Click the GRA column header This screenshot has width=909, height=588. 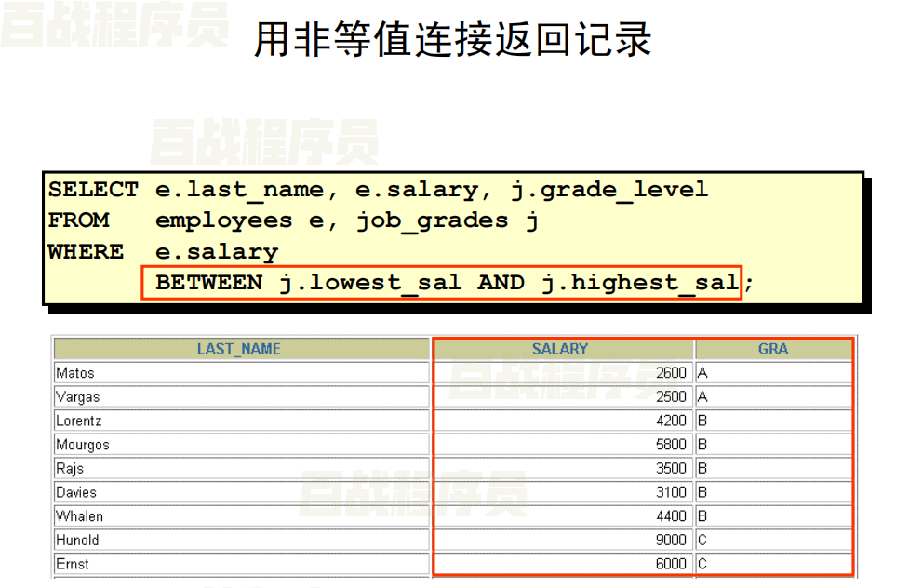point(772,349)
